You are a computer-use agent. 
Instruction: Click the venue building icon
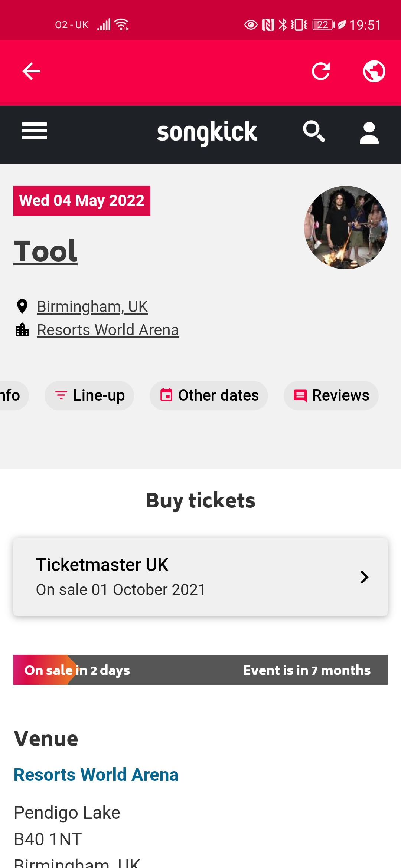tap(23, 329)
